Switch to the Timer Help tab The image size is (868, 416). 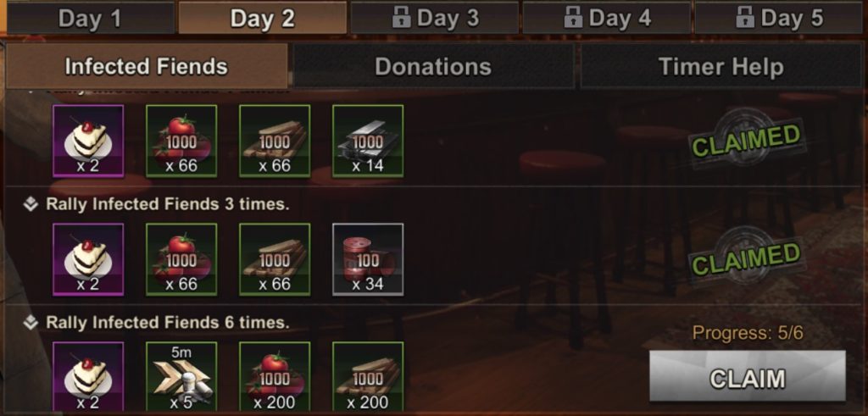click(x=721, y=66)
